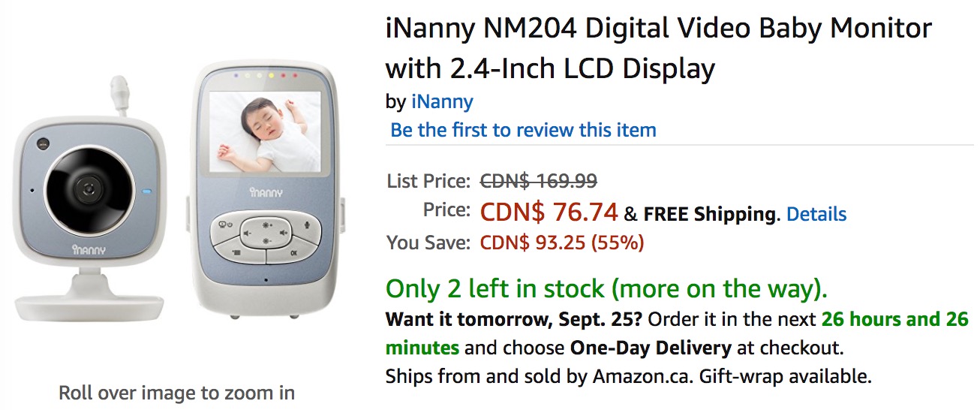The width and height of the screenshot is (980, 410).
Task: Click the CDN$ 76.74 price
Action: [549, 213]
